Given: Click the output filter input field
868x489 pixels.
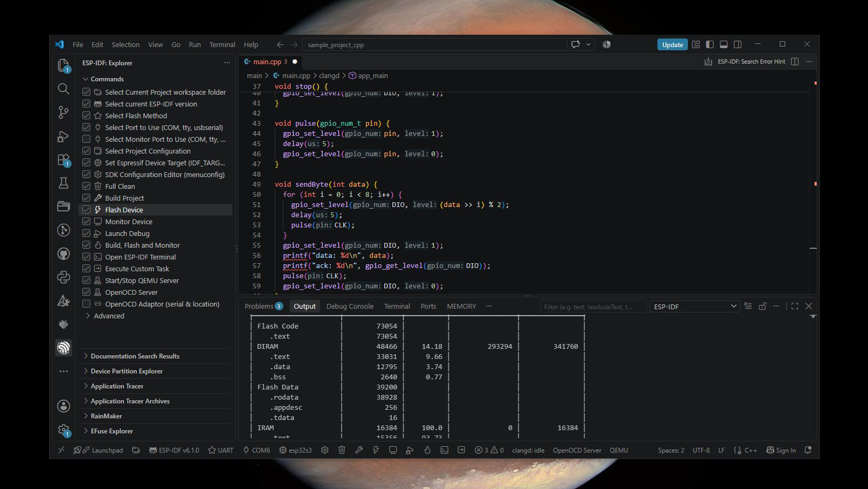Looking at the screenshot, I should [x=593, y=307].
